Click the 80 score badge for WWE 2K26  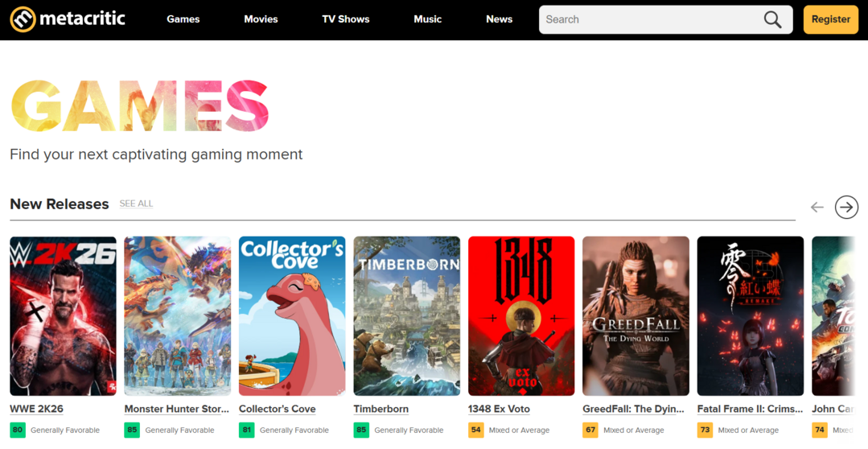point(18,430)
